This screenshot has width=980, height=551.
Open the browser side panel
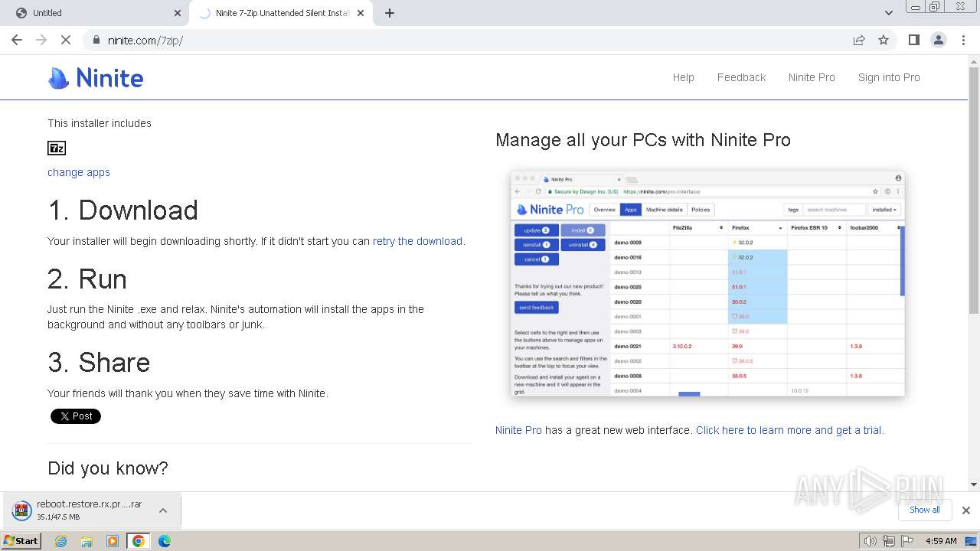[x=914, y=40]
